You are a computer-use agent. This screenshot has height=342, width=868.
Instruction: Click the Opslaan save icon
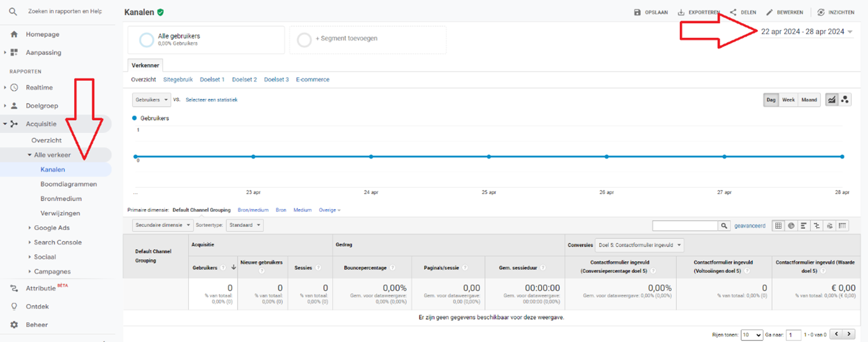tap(637, 12)
